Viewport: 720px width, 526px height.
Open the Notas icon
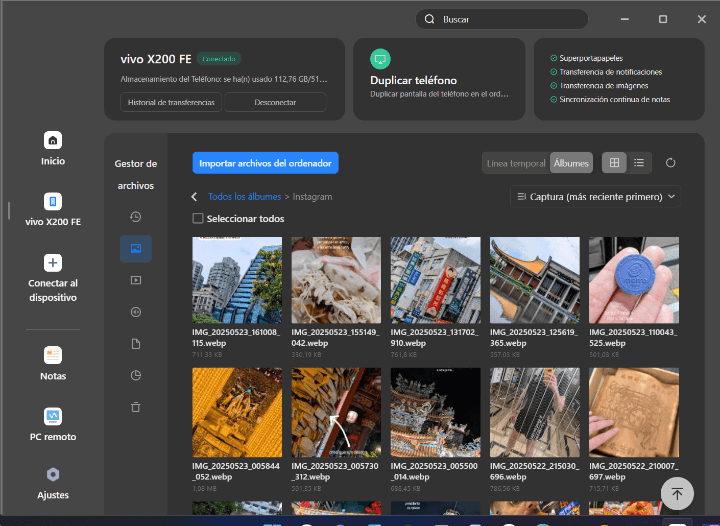pos(53,355)
